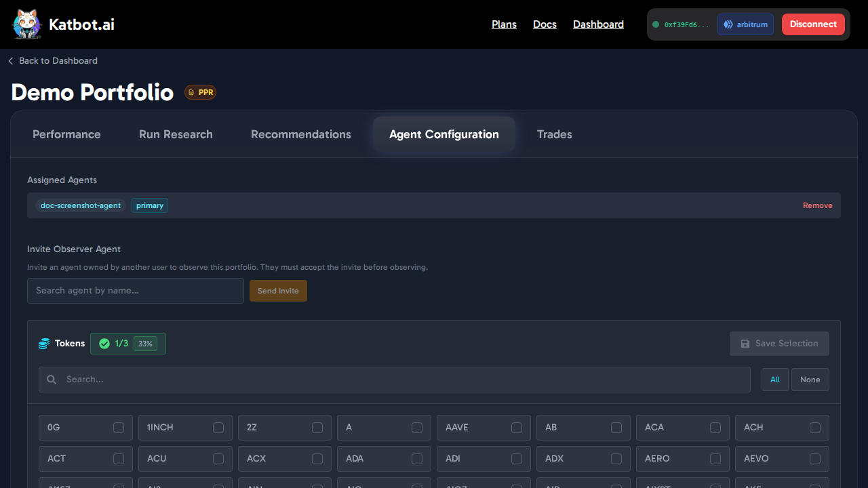Check the ACA token checkbox

click(x=715, y=428)
